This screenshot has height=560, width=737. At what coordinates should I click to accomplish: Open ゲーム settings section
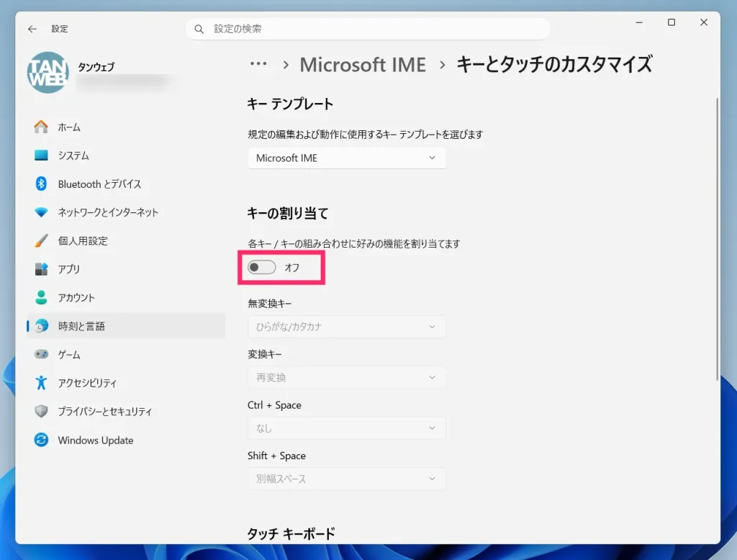coord(126,355)
